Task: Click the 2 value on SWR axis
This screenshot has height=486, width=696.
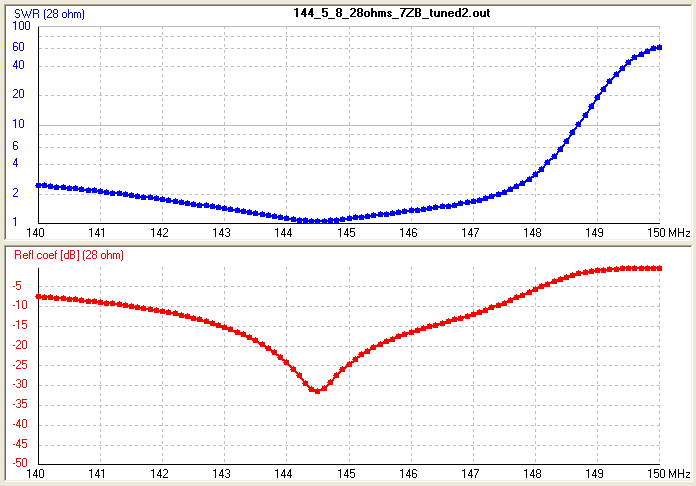Action: click(x=16, y=193)
